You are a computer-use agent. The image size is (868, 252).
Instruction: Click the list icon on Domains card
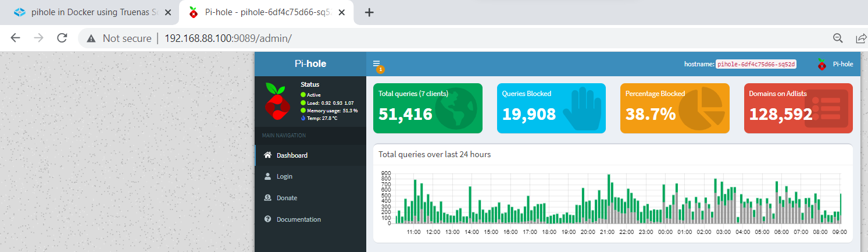(826, 108)
